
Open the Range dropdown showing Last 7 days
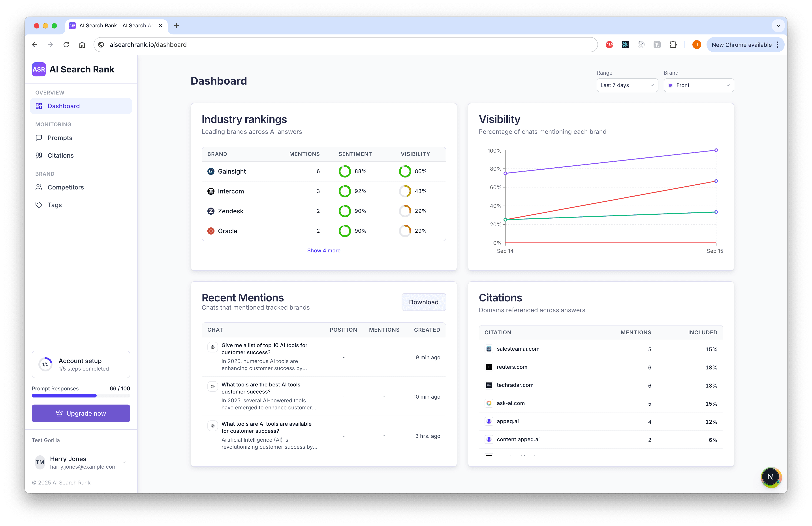(627, 85)
